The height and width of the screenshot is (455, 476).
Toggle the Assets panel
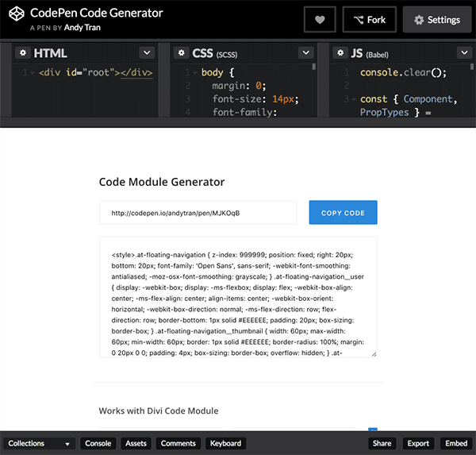[136, 443]
